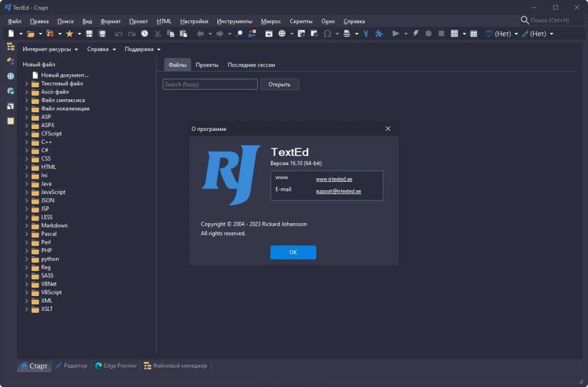The height and width of the screenshot is (387, 588).
Task: Click the square stop icon in the toolbar
Action: point(442,34)
